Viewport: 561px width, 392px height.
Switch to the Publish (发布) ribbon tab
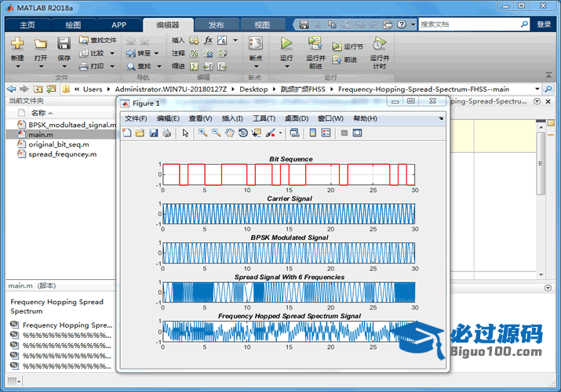[x=216, y=24]
